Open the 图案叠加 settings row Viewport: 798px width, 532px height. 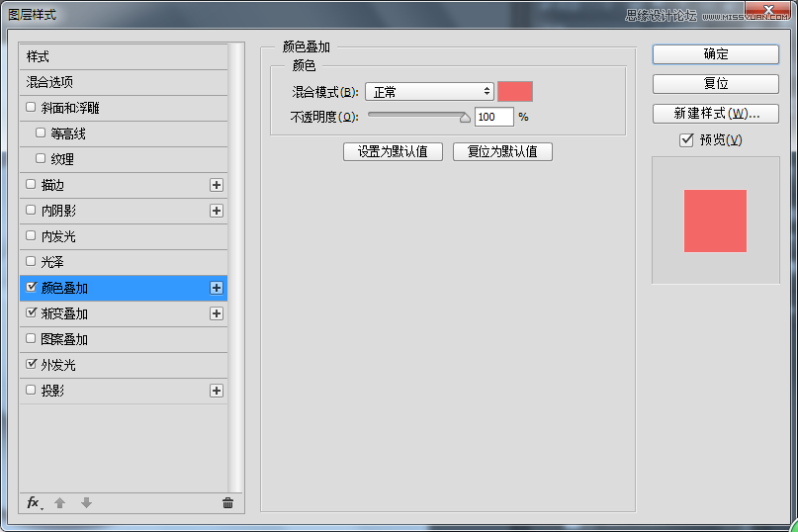click(124, 339)
